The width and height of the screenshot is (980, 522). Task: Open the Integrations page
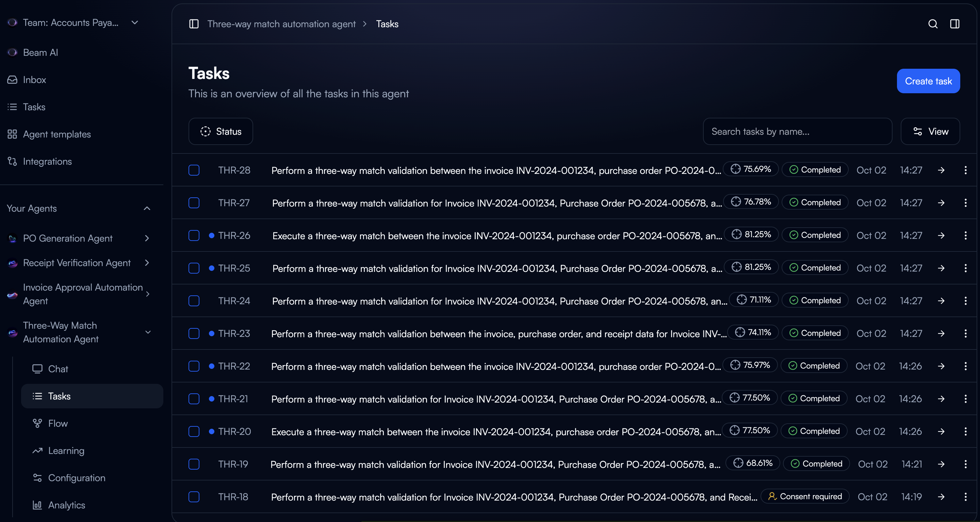point(47,161)
